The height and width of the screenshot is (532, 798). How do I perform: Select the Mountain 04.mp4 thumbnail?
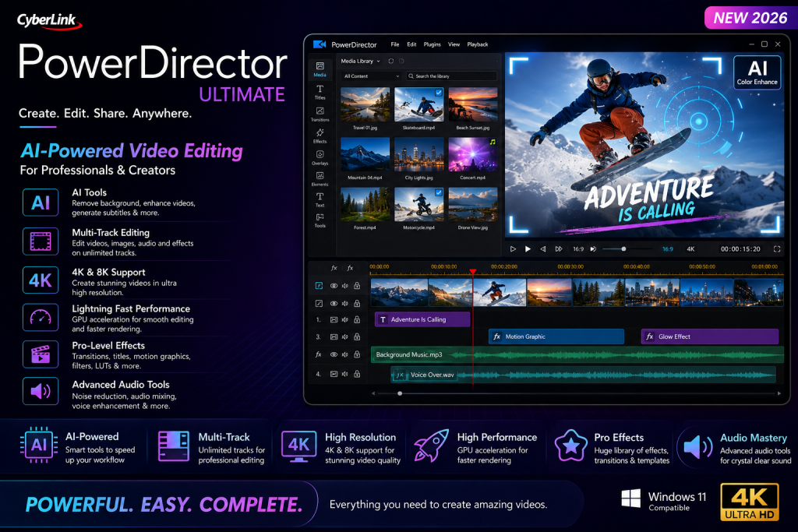click(x=365, y=154)
